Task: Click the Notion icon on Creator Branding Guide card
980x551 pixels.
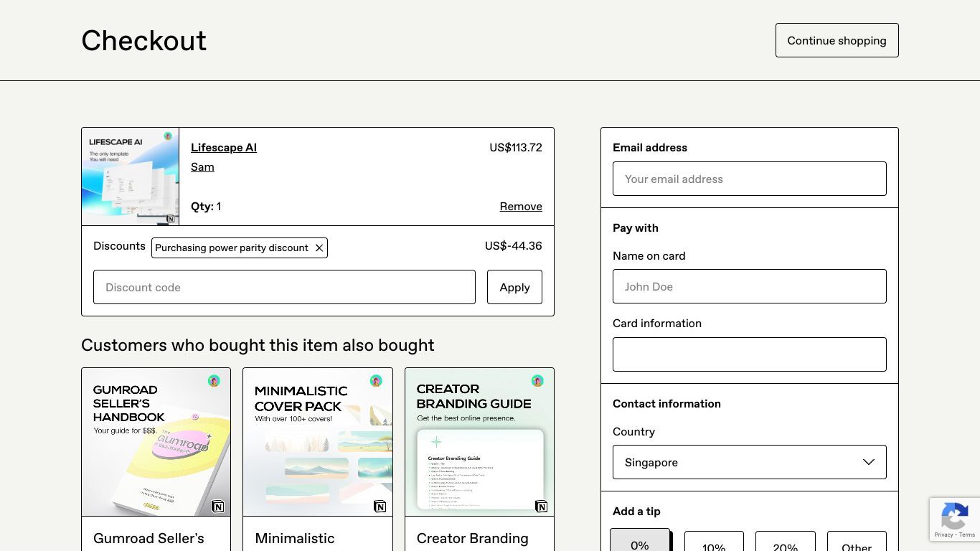Action: tap(542, 507)
